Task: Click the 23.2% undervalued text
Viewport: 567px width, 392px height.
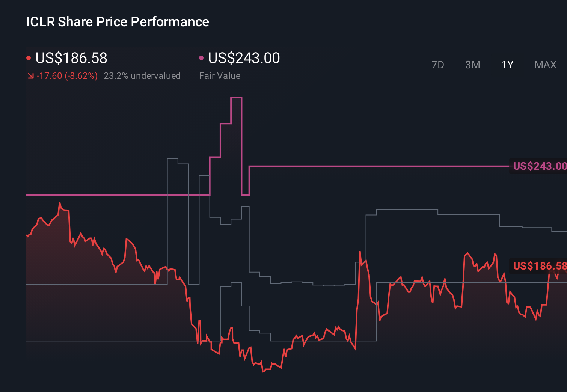Action: (x=142, y=76)
